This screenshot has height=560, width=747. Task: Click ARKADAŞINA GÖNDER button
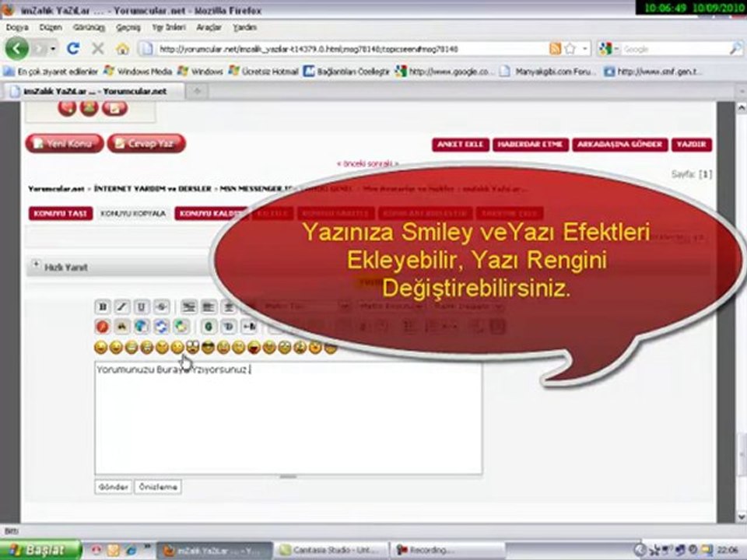pos(620,145)
